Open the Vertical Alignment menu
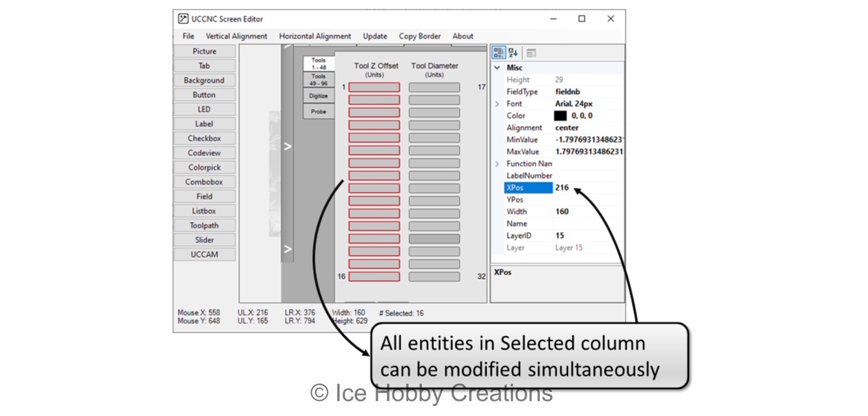Image resolution: width=868 pixels, height=416 pixels. [x=236, y=36]
